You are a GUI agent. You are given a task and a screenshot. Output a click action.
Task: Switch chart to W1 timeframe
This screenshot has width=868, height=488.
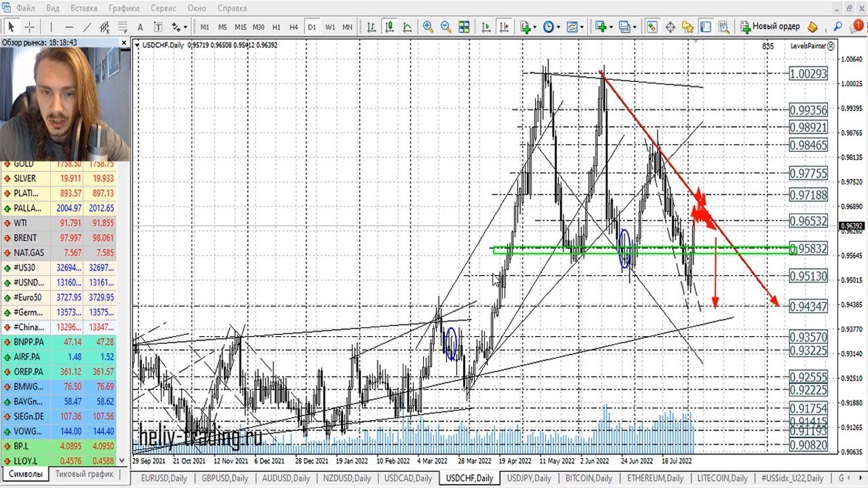pyautogui.click(x=330, y=27)
